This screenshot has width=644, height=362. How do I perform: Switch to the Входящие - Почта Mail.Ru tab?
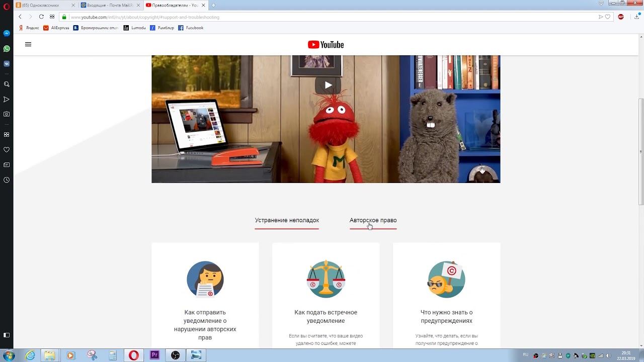(x=110, y=5)
